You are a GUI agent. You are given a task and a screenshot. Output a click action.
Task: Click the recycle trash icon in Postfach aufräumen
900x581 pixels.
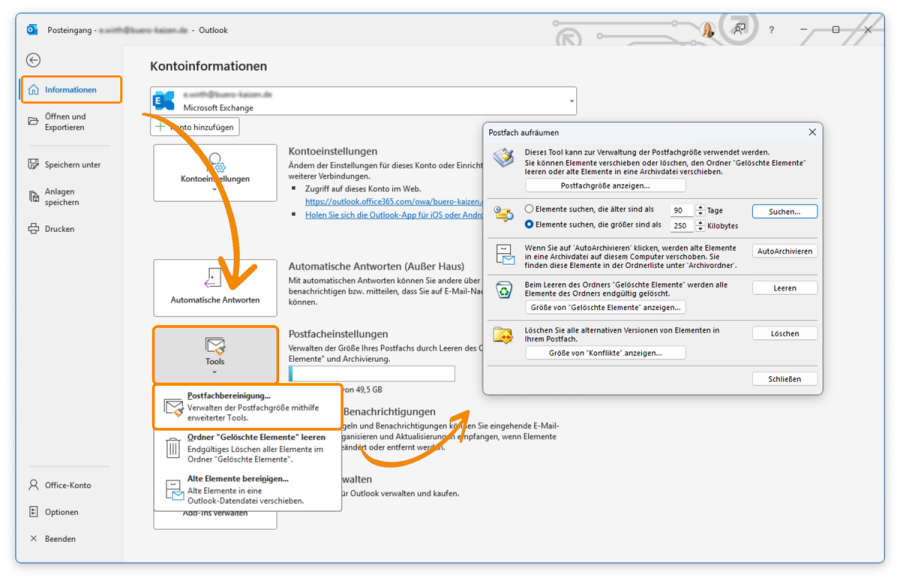click(x=503, y=291)
